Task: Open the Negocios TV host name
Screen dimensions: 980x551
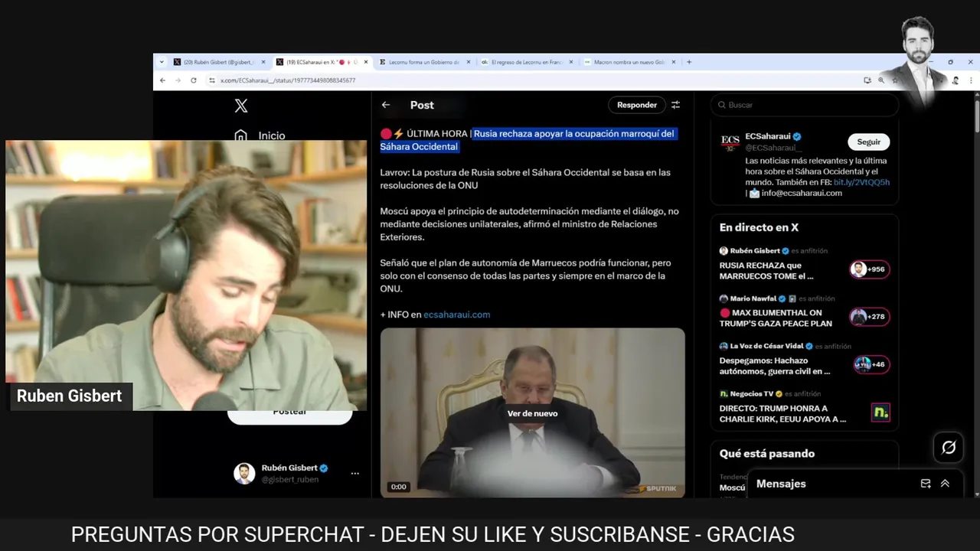Action: pos(751,393)
